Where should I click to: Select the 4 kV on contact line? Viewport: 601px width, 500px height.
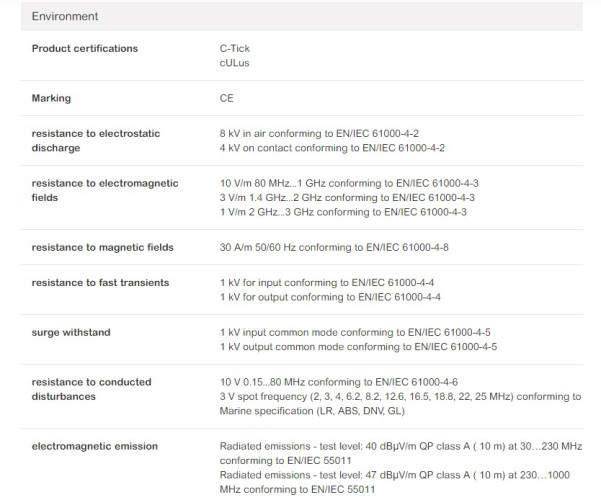tap(332, 148)
